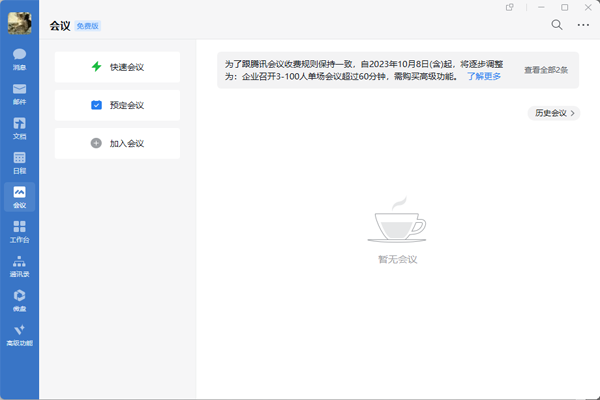Click the pin window icon in the title bar
This screenshot has width=600, height=400.
click(x=510, y=7)
